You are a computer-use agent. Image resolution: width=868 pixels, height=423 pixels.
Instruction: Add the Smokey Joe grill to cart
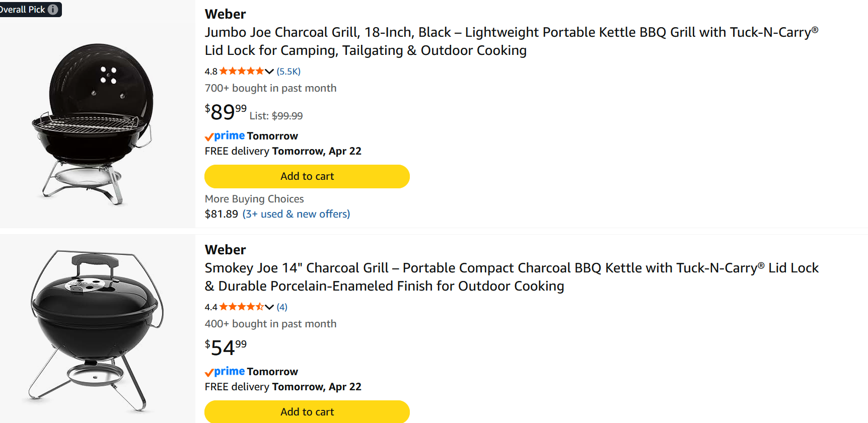click(x=307, y=412)
